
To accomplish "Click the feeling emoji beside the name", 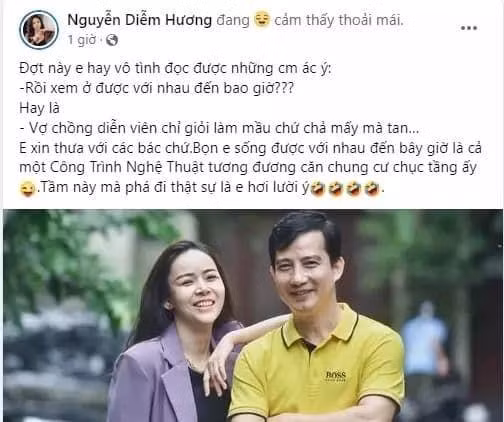I will coord(262,19).
